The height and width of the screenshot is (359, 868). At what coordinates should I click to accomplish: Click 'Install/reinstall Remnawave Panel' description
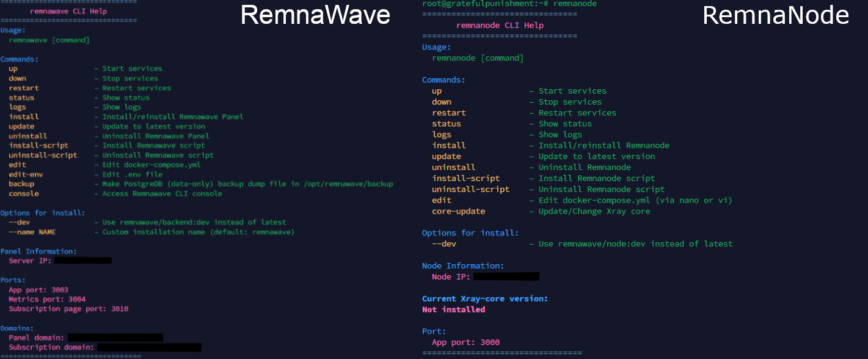tap(173, 117)
